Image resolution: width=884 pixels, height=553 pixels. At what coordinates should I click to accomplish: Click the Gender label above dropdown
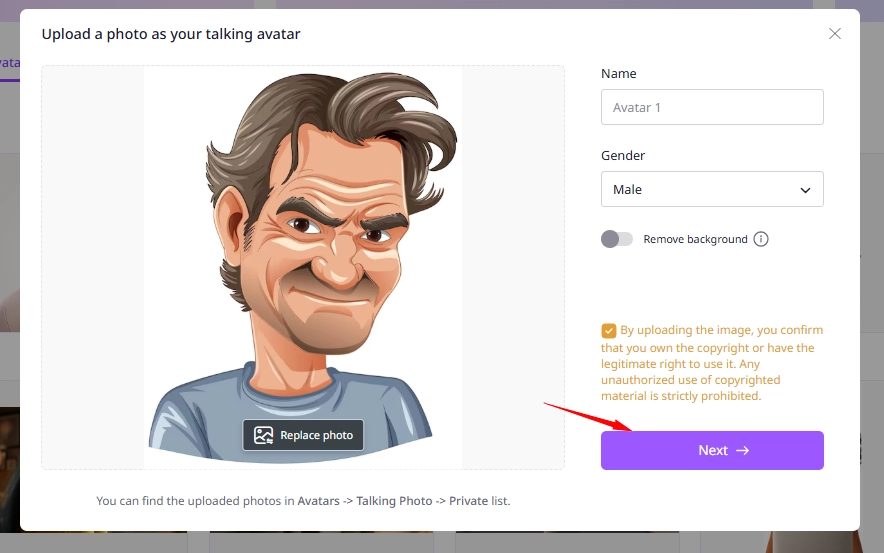coord(623,156)
